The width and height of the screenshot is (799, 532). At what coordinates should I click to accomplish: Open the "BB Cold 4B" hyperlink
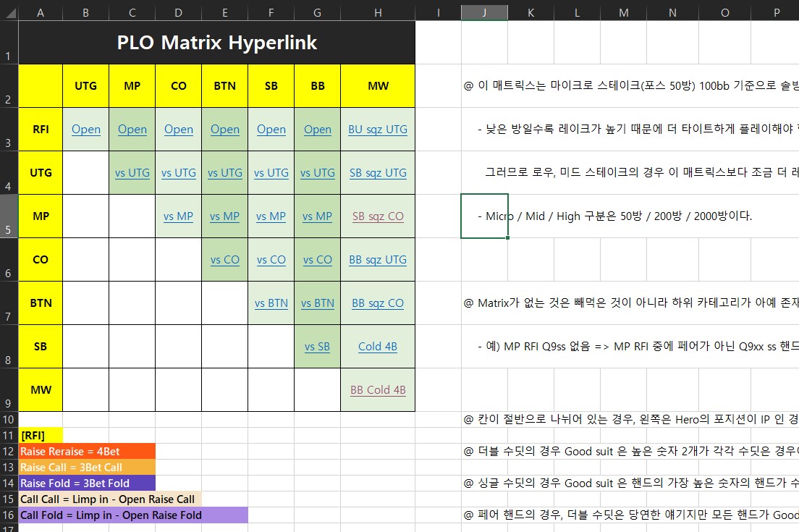pyautogui.click(x=378, y=390)
